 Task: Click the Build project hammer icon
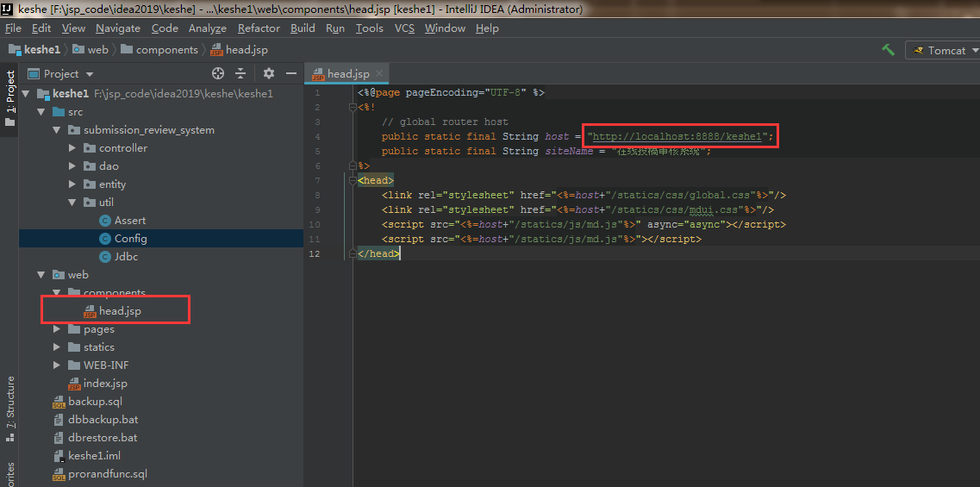point(888,50)
